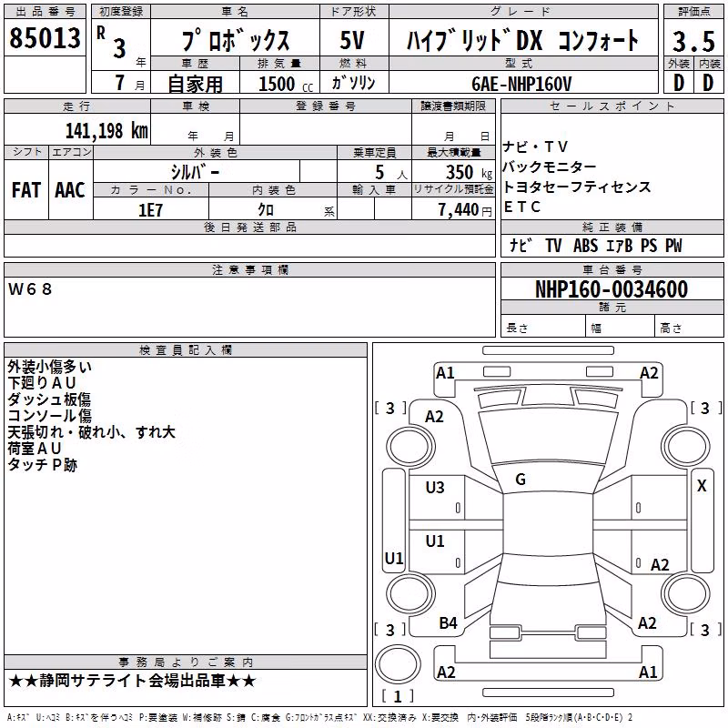Click sales point バックモニター

coord(550,167)
